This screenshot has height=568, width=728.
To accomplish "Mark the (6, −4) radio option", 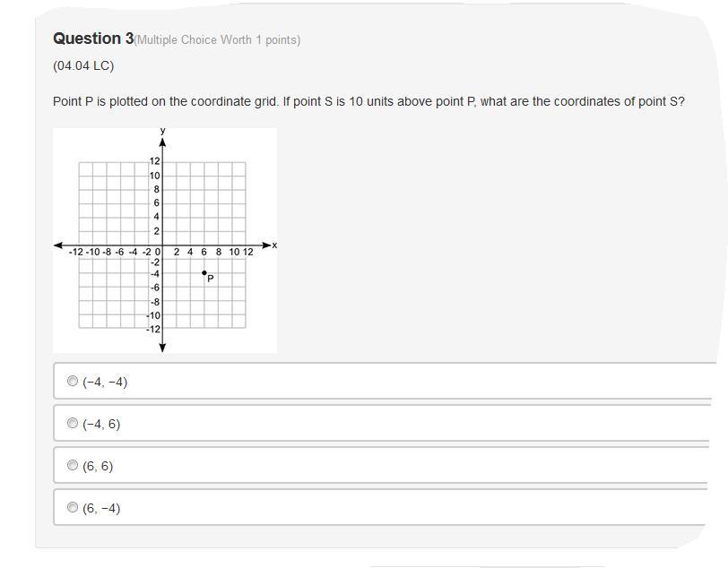I will click(x=73, y=507).
